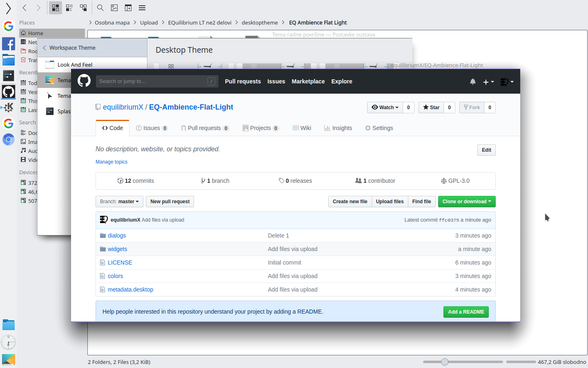The image size is (588, 368).
Task: Click the Fork button
Action: tap(472, 108)
